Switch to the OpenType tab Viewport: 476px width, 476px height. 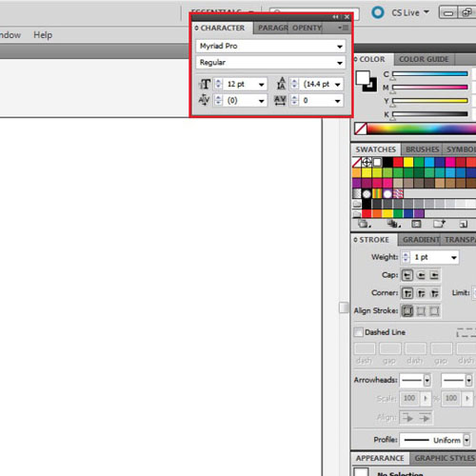[307, 28]
